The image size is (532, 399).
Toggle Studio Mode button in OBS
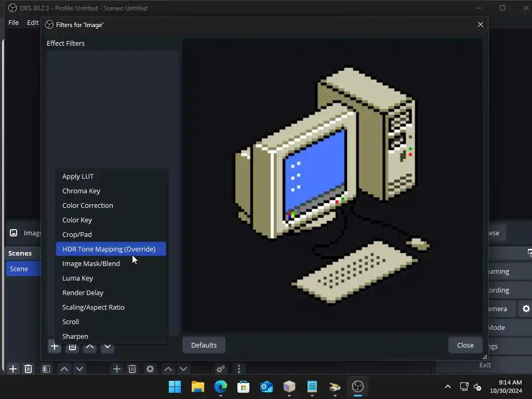click(x=510, y=327)
